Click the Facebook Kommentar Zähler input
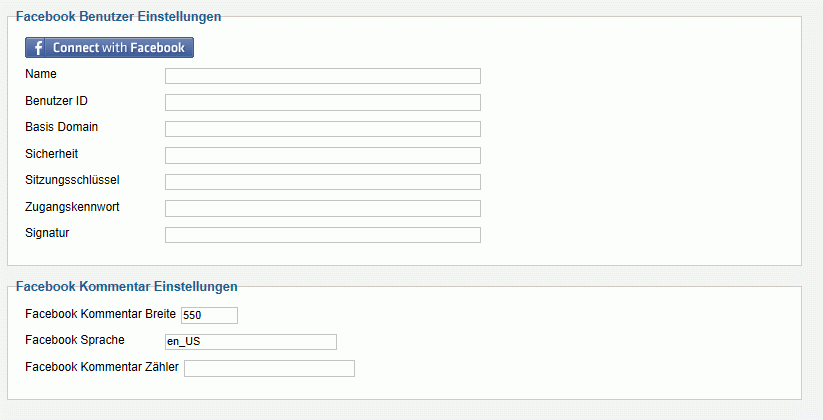Image resolution: width=823 pixels, height=420 pixels. click(x=269, y=369)
